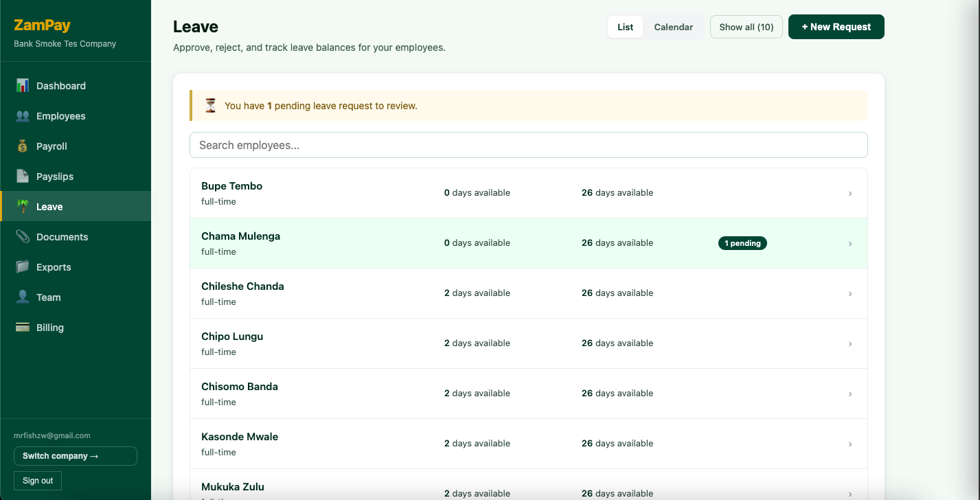Click the 1 pending badge
Screen dimensions: 980x500
pyautogui.click(x=742, y=243)
